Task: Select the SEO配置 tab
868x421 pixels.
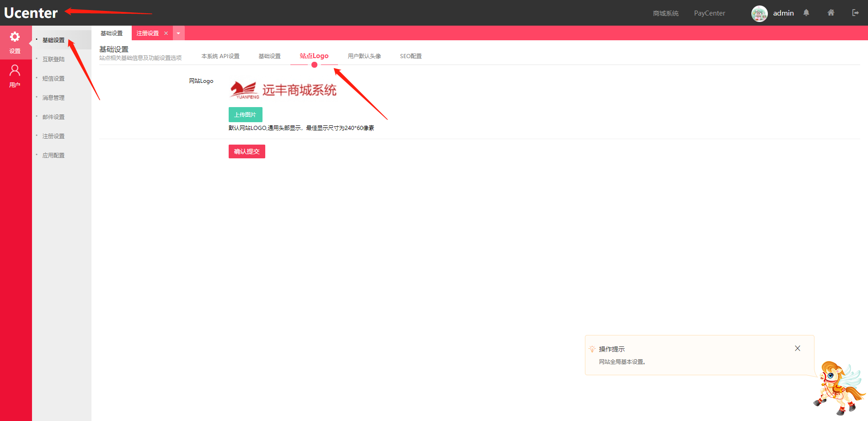Action: point(411,56)
